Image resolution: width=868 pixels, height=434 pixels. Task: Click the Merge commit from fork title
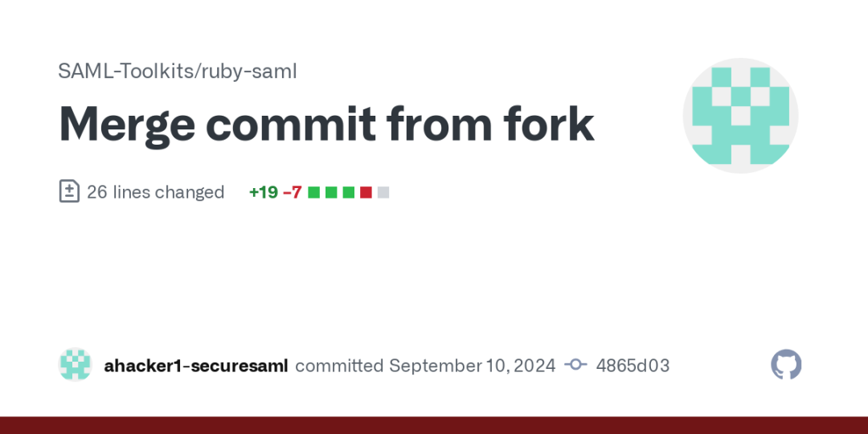click(x=326, y=124)
